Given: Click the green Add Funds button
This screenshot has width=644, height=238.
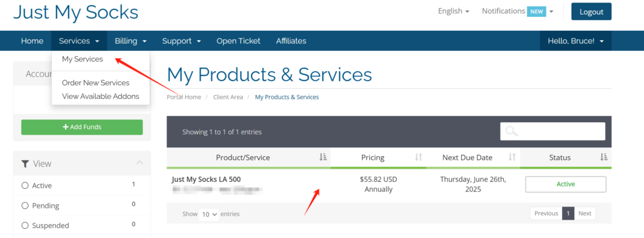Looking at the screenshot, I should [82, 127].
